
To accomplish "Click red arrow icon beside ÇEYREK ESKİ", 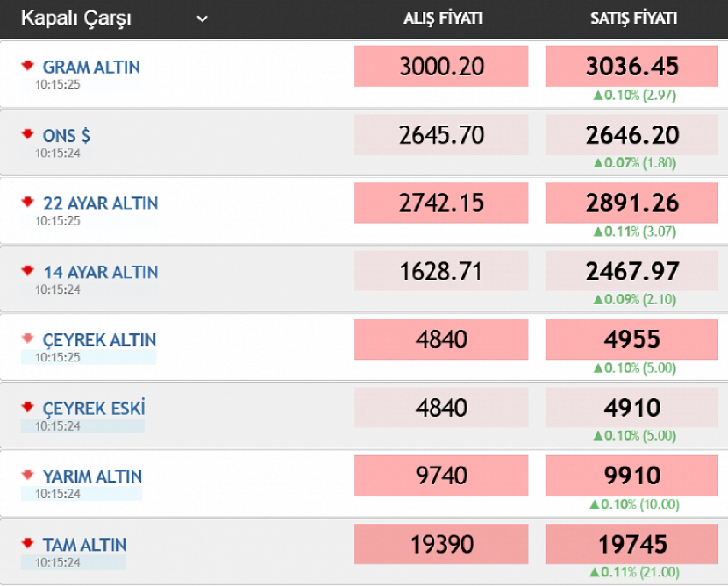I will tap(28, 407).
